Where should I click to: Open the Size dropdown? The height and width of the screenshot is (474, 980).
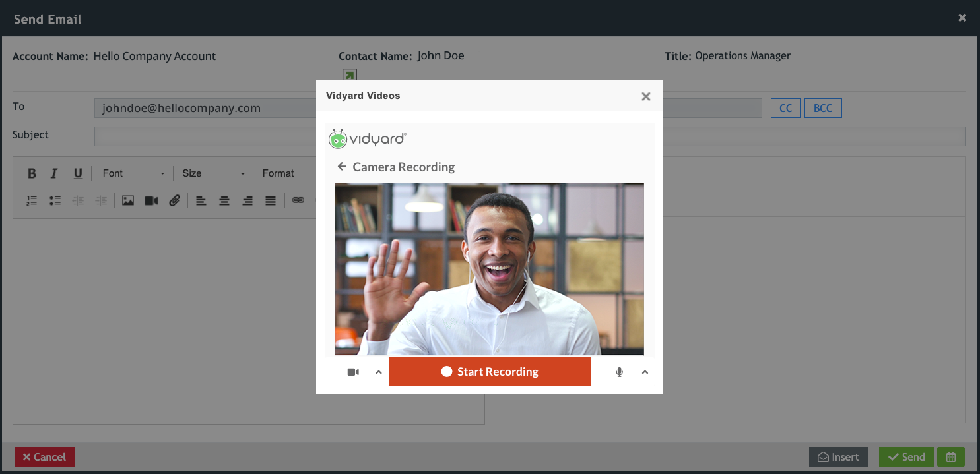tap(211, 173)
